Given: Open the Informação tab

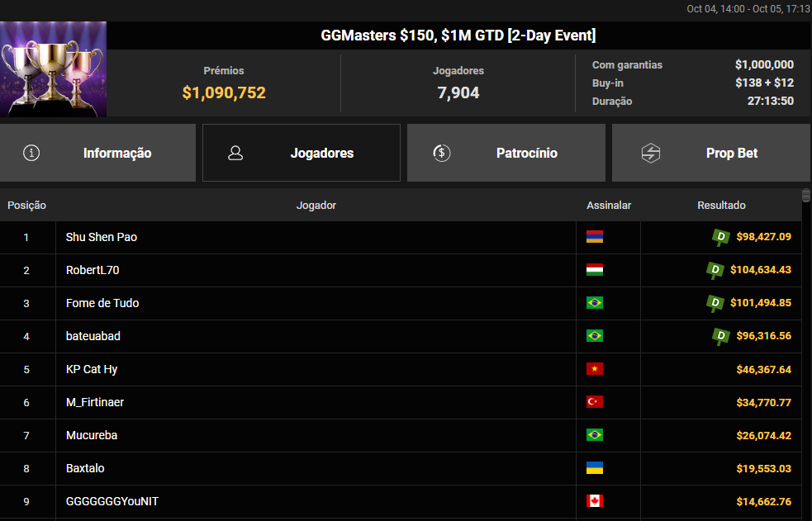Looking at the screenshot, I should point(97,153).
